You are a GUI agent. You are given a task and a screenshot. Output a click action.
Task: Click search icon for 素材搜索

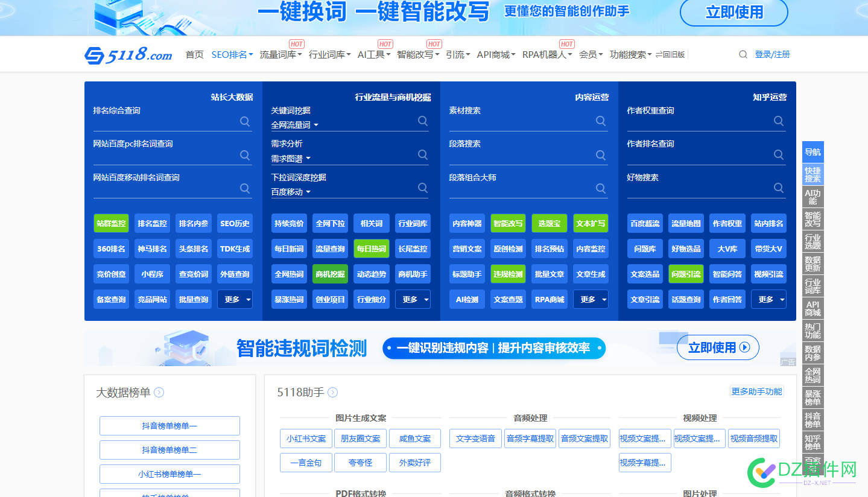(601, 121)
